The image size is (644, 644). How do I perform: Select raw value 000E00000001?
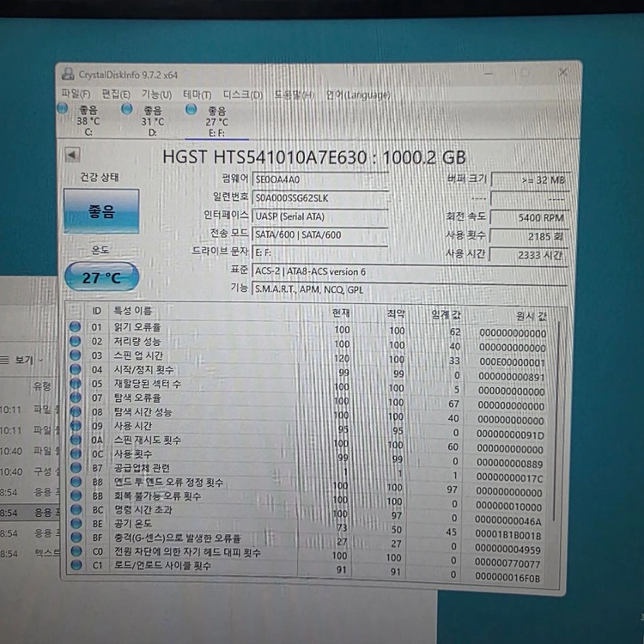[x=512, y=362]
